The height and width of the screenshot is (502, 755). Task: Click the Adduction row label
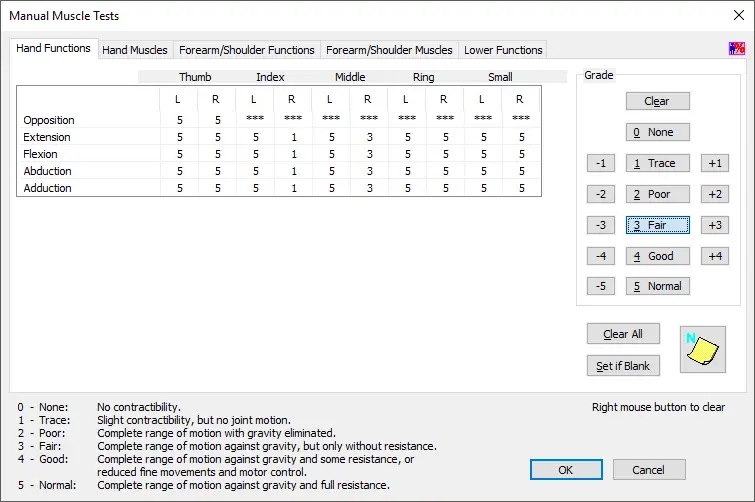[47, 188]
